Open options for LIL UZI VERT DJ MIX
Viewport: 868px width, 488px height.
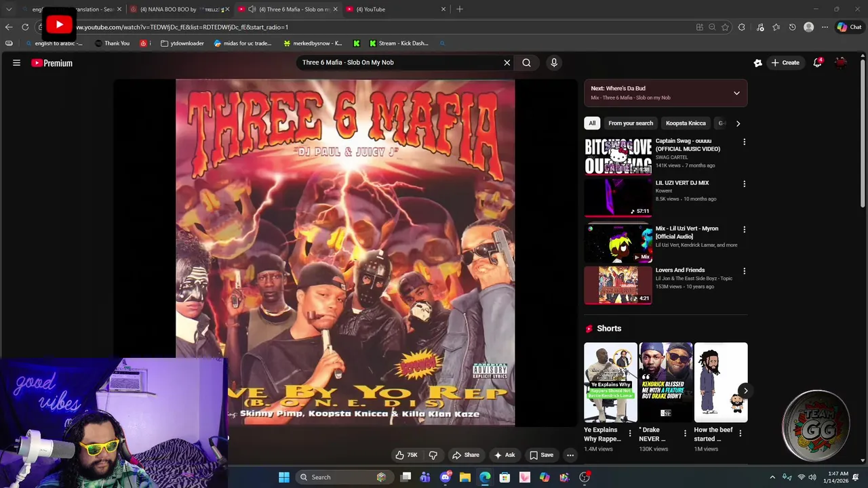point(744,184)
